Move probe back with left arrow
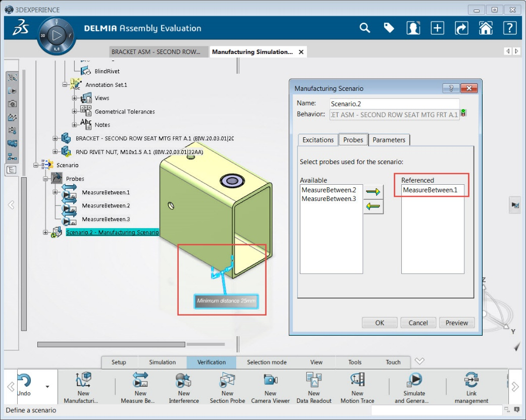 coord(373,206)
